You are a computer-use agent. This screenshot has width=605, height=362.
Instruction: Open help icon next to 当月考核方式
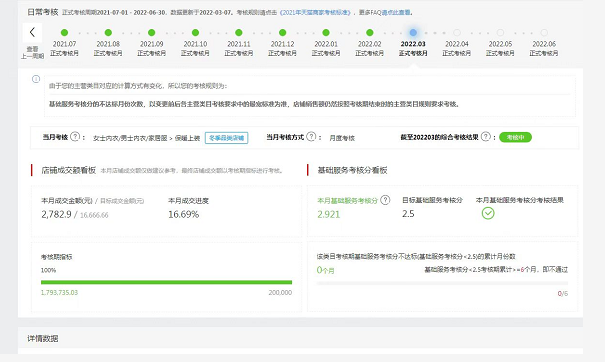[311, 136]
